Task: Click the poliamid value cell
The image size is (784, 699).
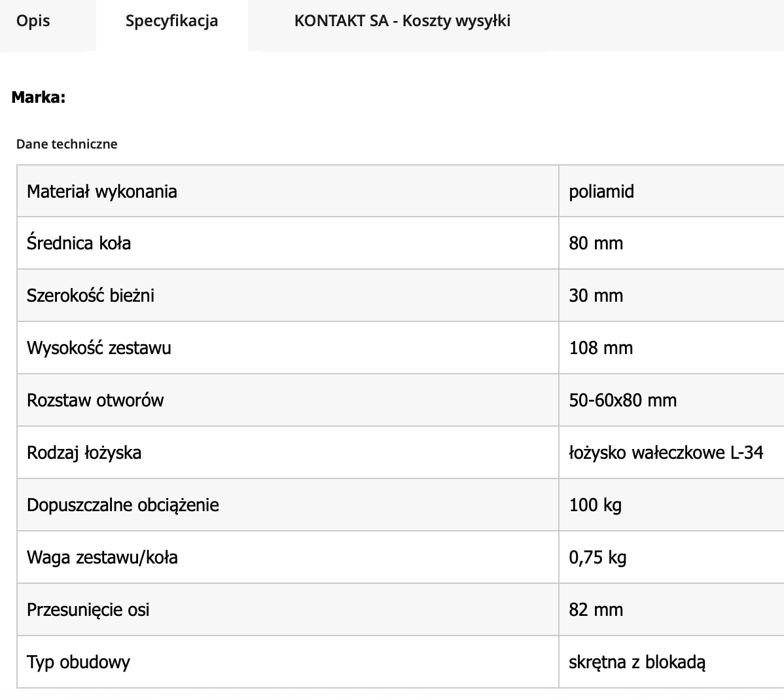Action: pyautogui.click(x=601, y=191)
